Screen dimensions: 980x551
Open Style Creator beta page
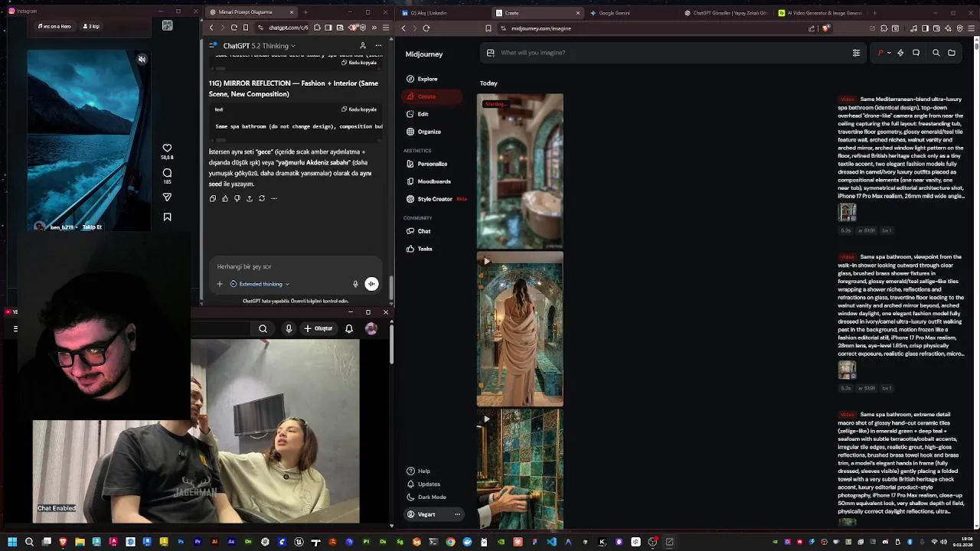click(x=435, y=199)
